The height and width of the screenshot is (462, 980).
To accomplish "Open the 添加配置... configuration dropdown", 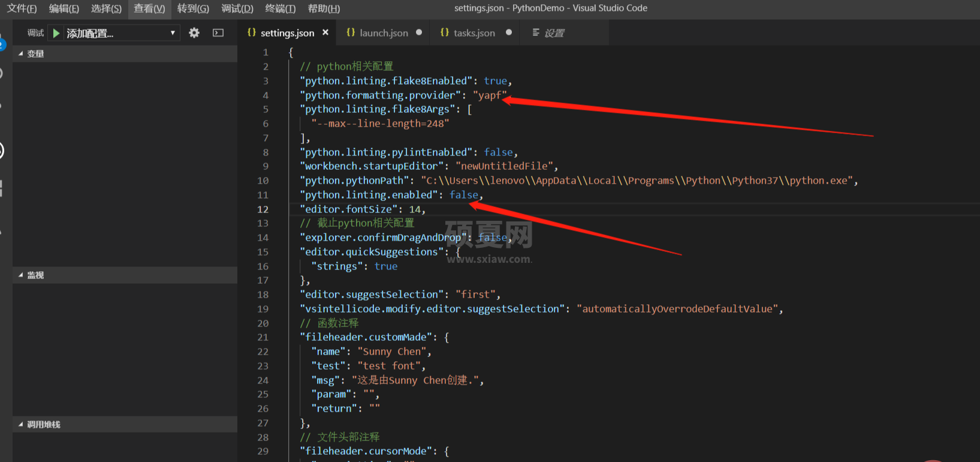I will pos(122,33).
